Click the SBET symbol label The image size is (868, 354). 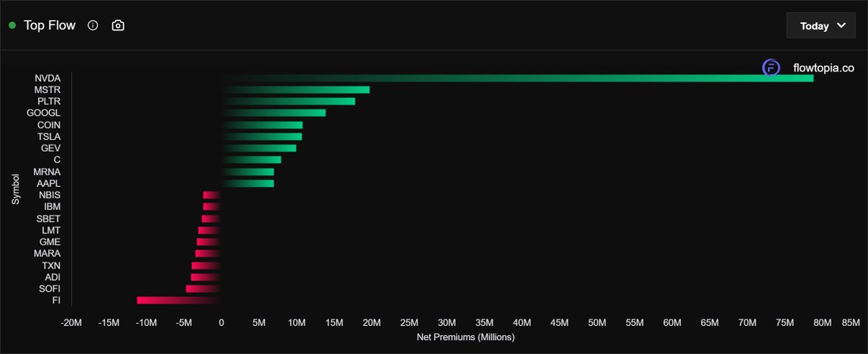tap(49, 219)
